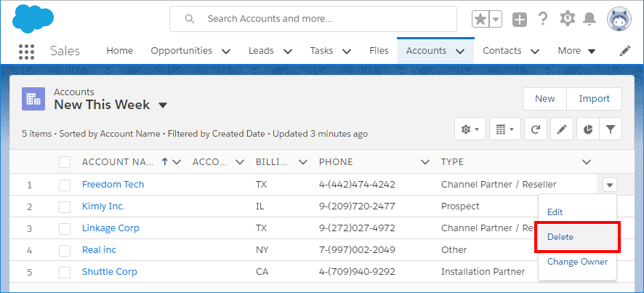Choose Delete from the row action menu

(560, 237)
